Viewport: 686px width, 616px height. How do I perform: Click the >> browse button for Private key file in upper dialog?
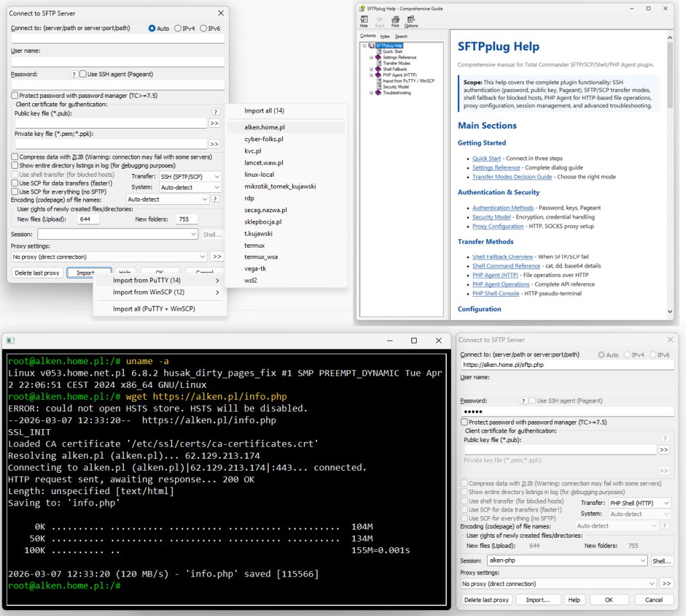[214, 144]
